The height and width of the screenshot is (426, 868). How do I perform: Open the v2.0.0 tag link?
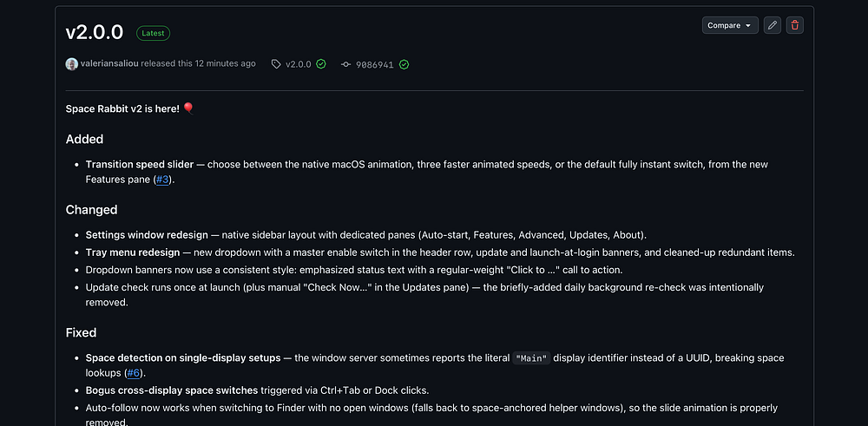click(x=299, y=64)
